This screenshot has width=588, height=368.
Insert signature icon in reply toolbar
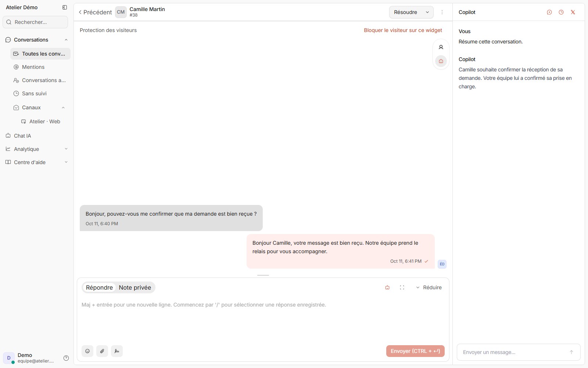[117, 351]
